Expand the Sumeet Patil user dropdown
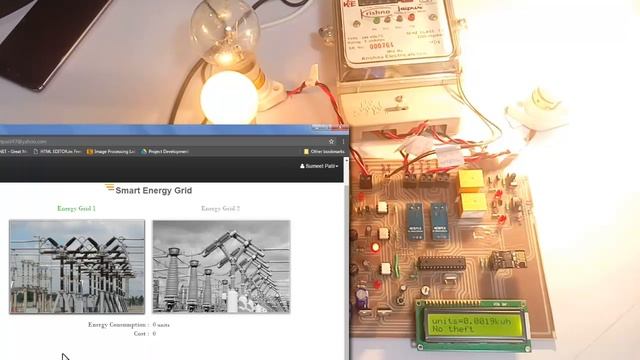The width and height of the screenshot is (640, 360). pos(319,166)
